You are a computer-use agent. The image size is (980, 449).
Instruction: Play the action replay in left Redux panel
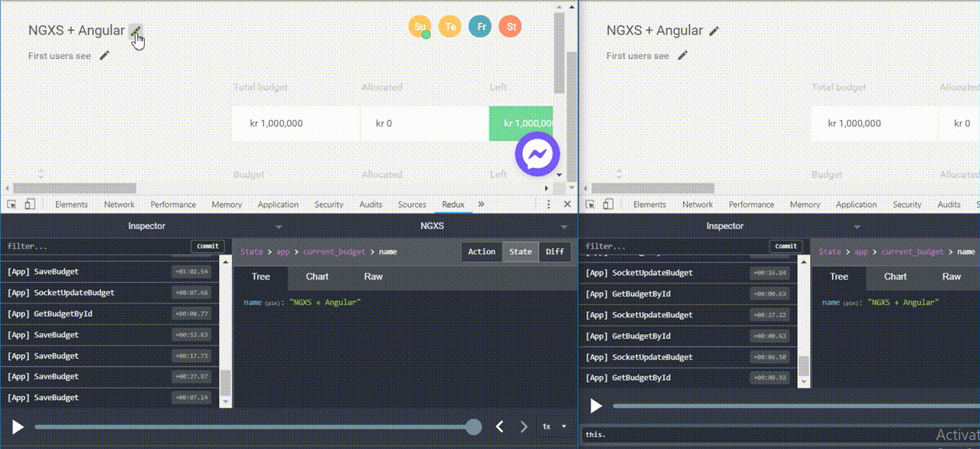(x=18, y=426)
